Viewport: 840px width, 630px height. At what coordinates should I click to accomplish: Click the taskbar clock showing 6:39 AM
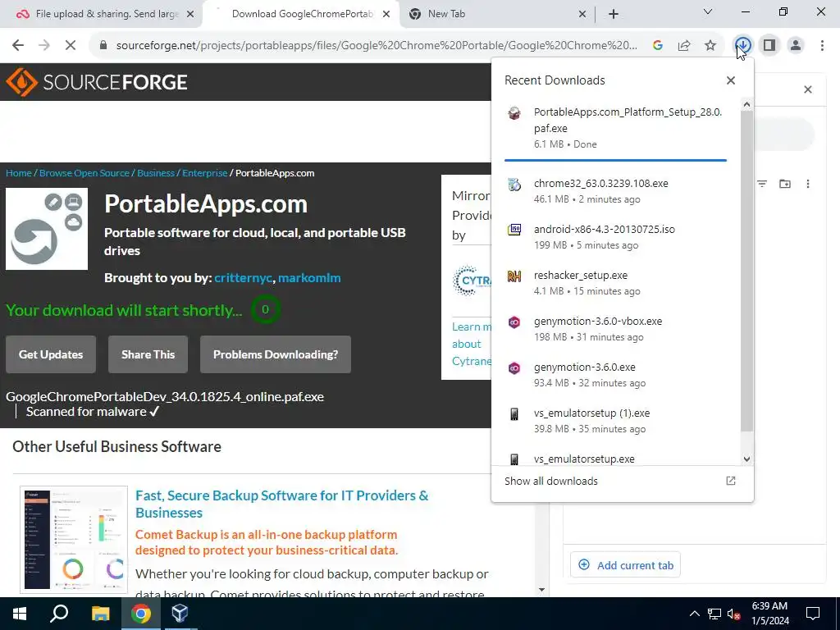[769, 614]
